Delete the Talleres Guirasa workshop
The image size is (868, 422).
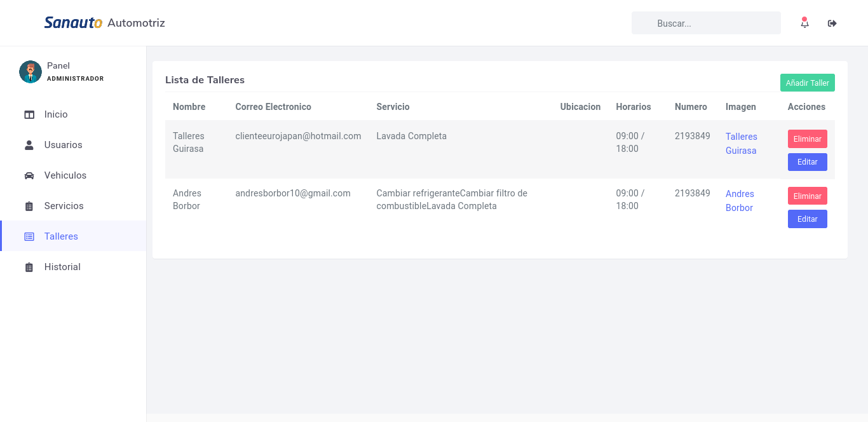coord(807,139)
